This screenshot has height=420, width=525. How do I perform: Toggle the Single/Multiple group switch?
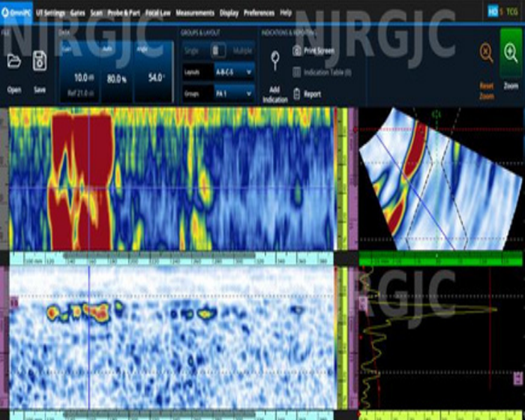[217, 51]
